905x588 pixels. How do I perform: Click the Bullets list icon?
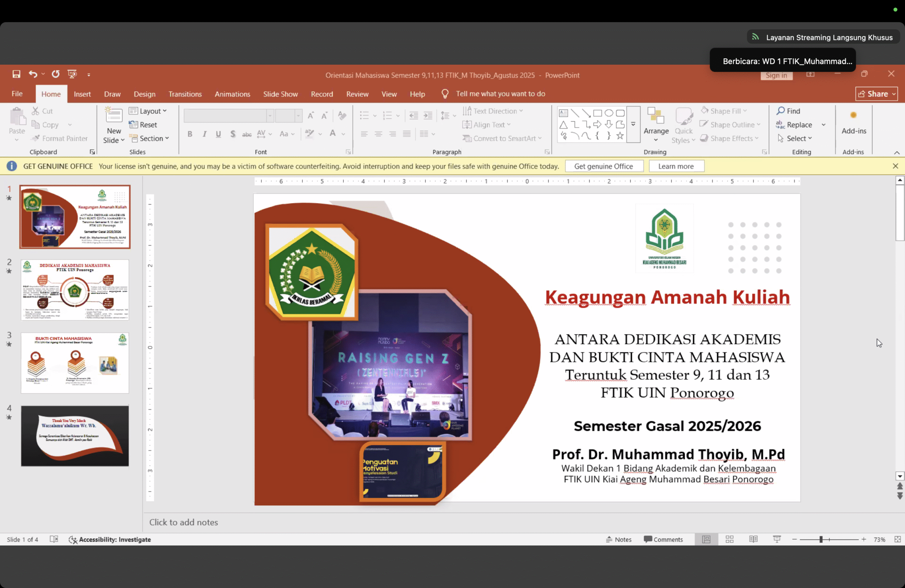pyautogui.click(x=364, y=116)
